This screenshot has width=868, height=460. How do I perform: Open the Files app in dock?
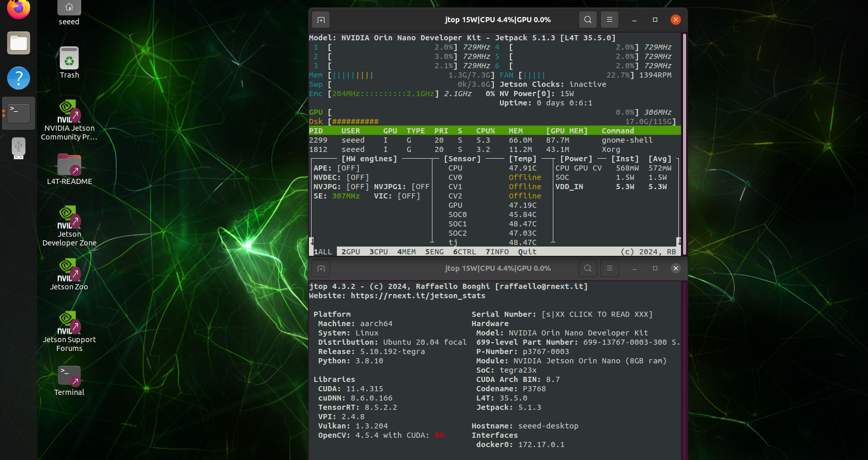pyautogui.click(x=19, y=43)
